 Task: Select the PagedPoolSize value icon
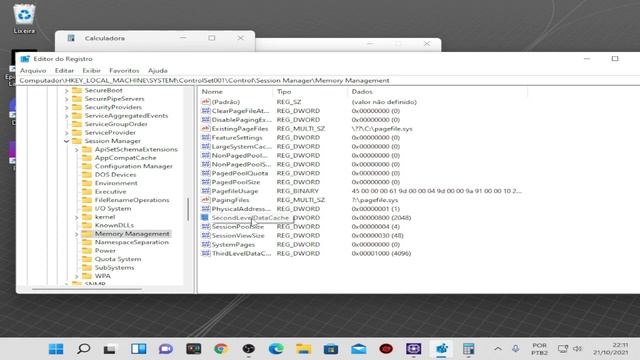point(206,182)
